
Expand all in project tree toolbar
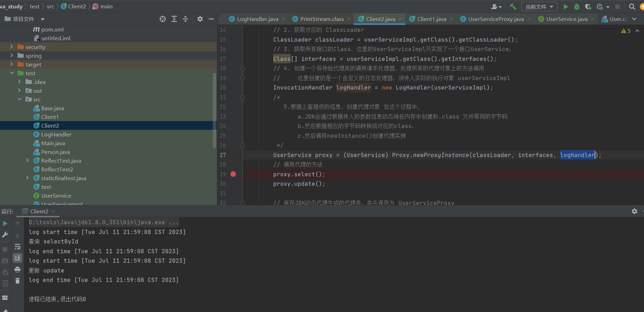pyautogui.click(x=174, y=19)
